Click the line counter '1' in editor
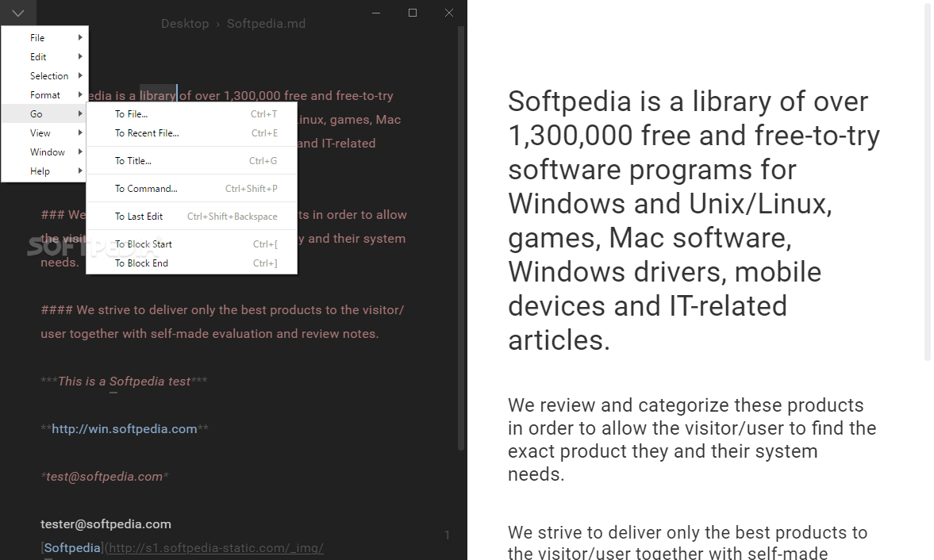This screenshot has width=934, height=560. point(447,535)
